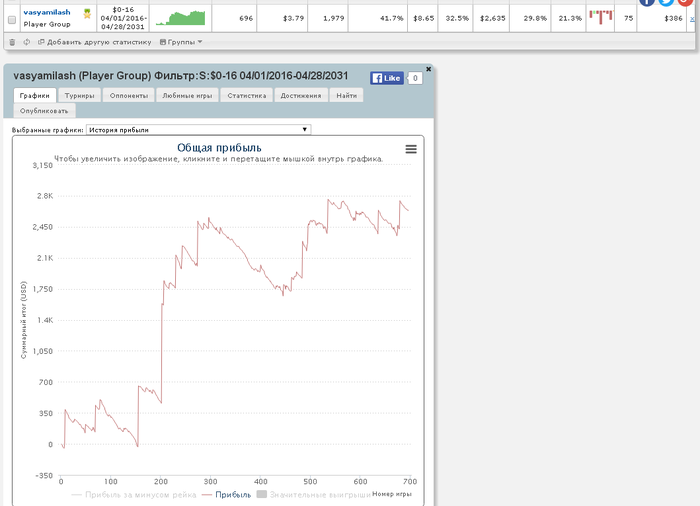Open the chart hamburger menu icon
The height and width of the screenshot is (506, 700).
pyautogui.click(x=411, y=149)
